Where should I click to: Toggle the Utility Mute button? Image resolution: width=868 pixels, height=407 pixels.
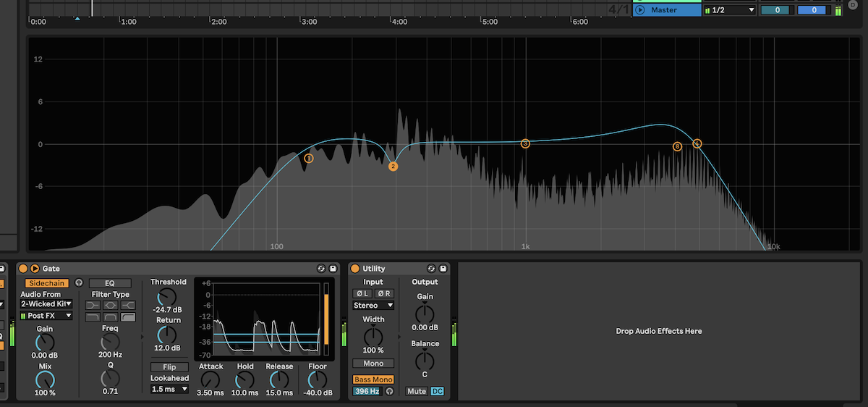click(x=417, y=392)
